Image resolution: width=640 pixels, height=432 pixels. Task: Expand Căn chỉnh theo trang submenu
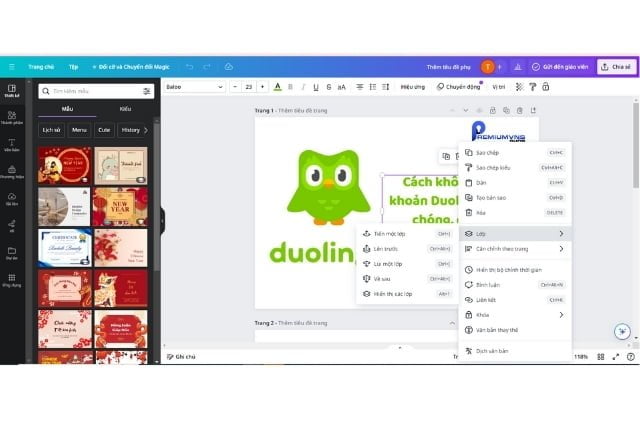click(x=515, y=249)
